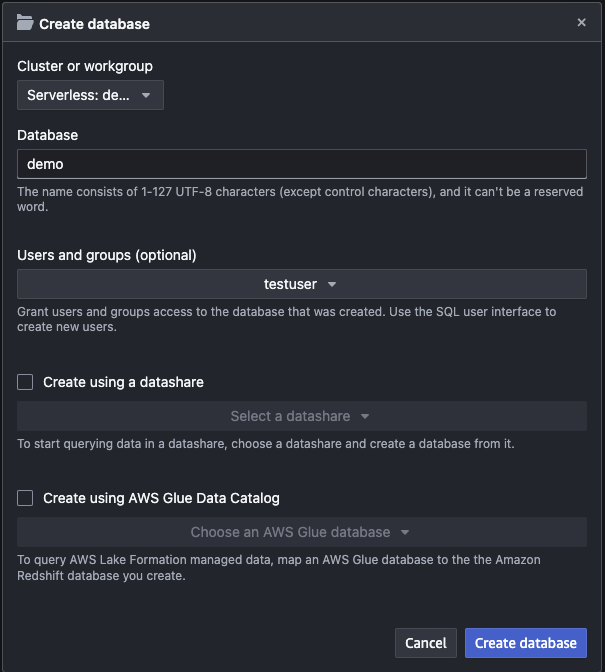The image size is (605, 672).
Task: Click the caret arrow beside Serverless: de...
Action: point(146,95)
